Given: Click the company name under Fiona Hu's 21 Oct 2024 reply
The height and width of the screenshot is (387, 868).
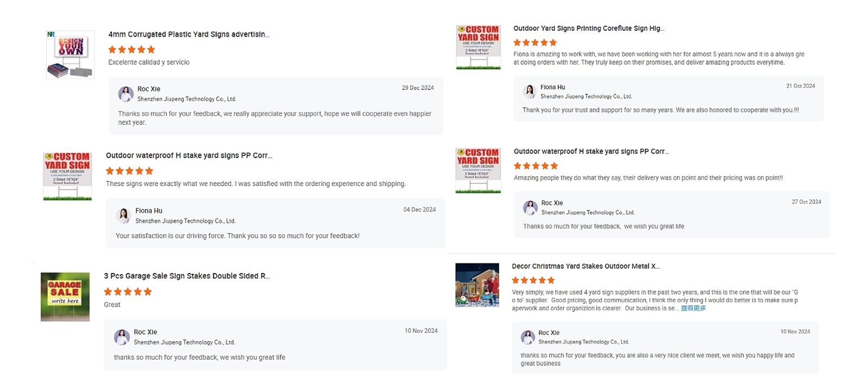Looking at the screenshot, I should tap(586, 96).
